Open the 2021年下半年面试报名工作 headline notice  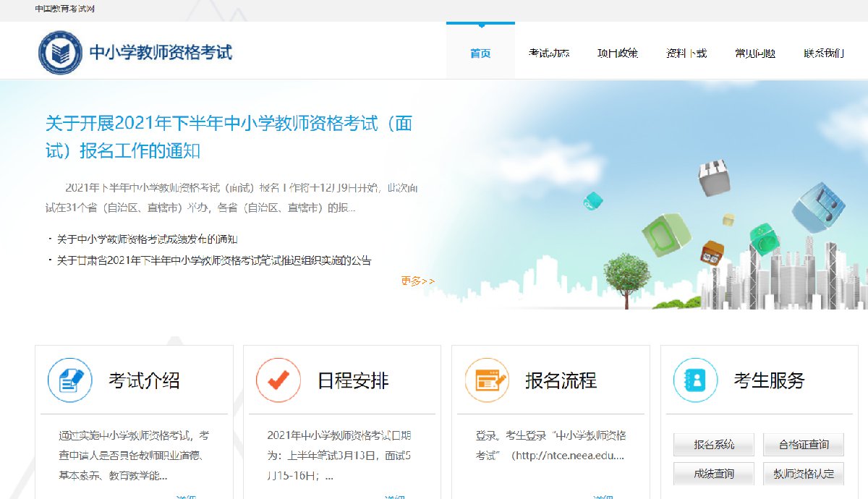pyautogui.click(x=229, y=137)
